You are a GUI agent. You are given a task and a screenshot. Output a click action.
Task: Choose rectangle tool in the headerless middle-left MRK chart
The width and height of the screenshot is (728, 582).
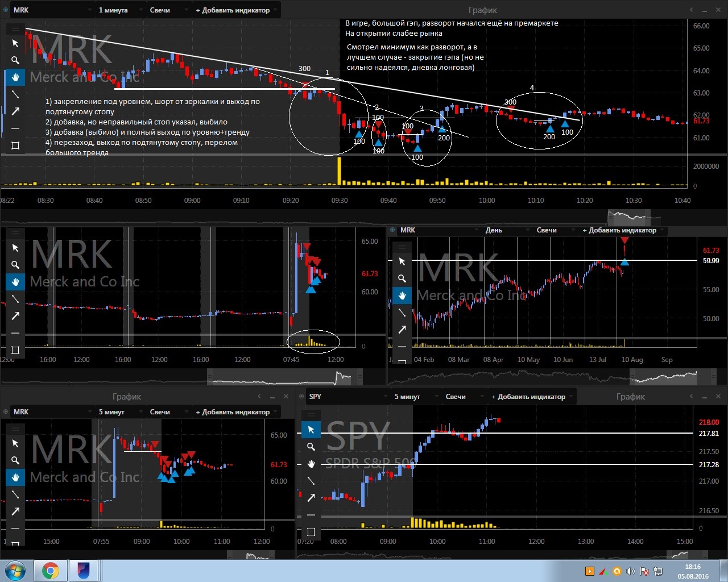point(15,350)
